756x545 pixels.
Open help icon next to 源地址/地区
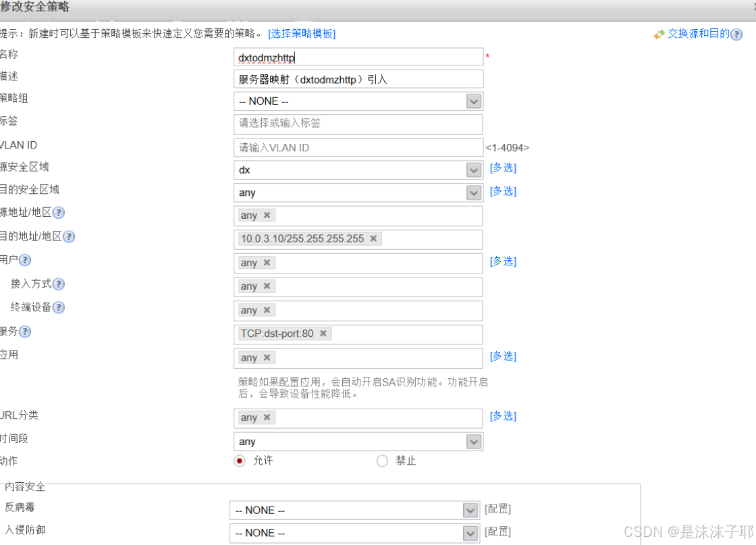click(58, 213)
